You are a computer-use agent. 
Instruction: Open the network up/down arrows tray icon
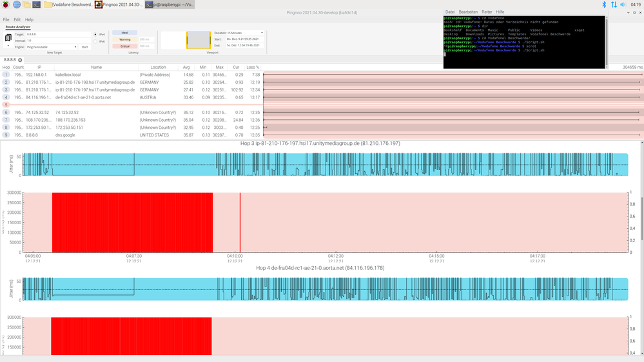tap(614, 5)
